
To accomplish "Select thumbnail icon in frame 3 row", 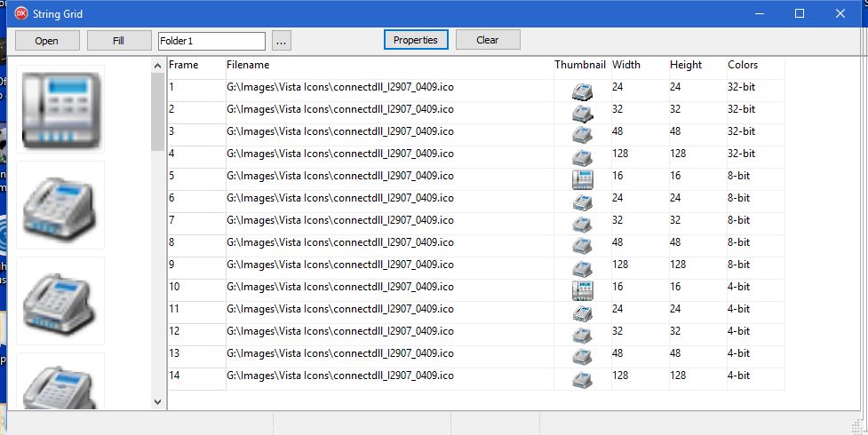I will (582, 135).
